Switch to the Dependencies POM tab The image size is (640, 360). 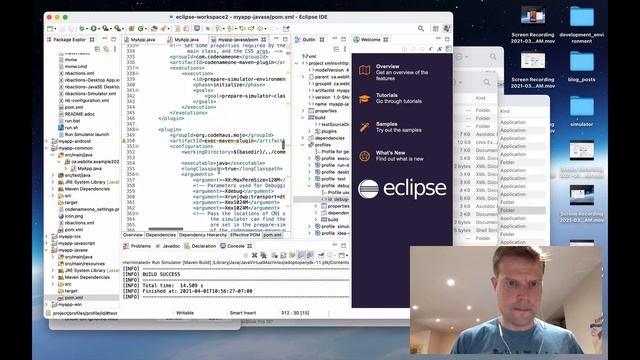click(x=160, y=235)
